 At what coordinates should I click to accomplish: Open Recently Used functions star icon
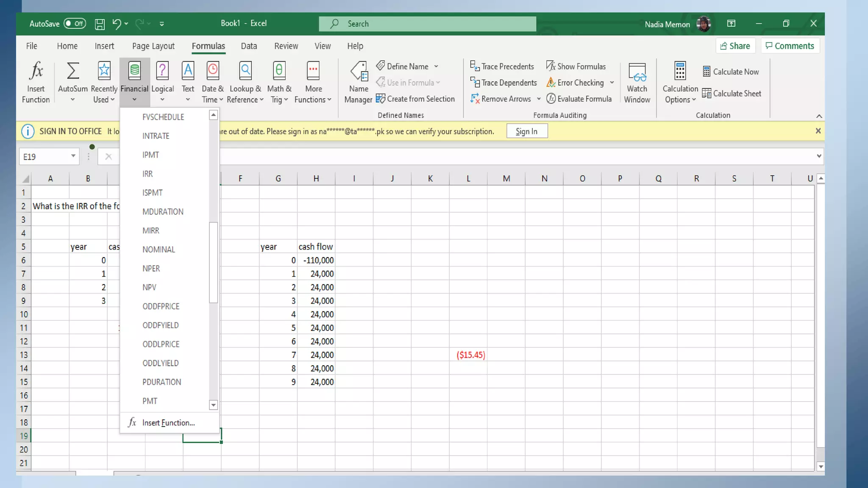pos(104,71)
